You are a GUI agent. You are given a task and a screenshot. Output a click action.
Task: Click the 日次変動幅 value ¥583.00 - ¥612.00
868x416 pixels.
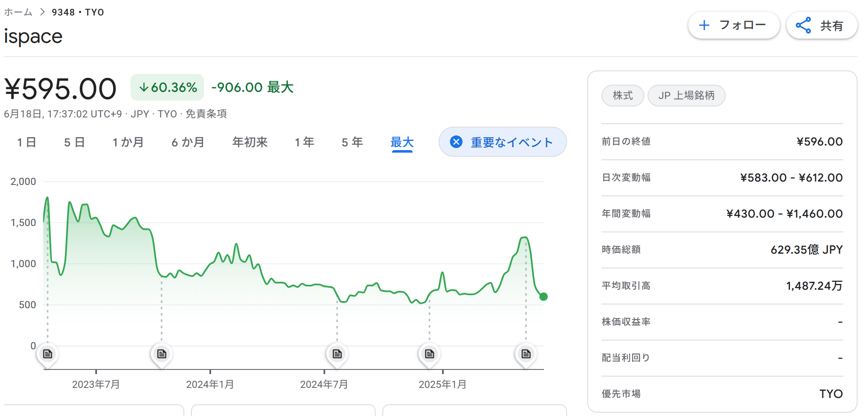point(791,178)
